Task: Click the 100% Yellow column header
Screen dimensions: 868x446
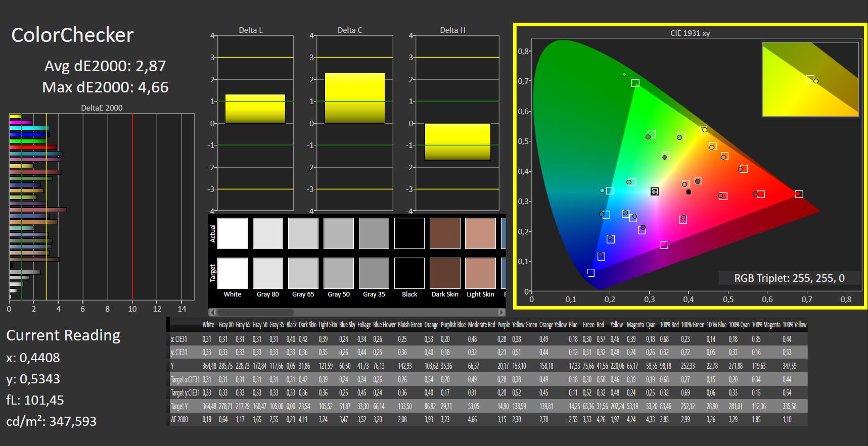Action: click(x=795, y=325)
